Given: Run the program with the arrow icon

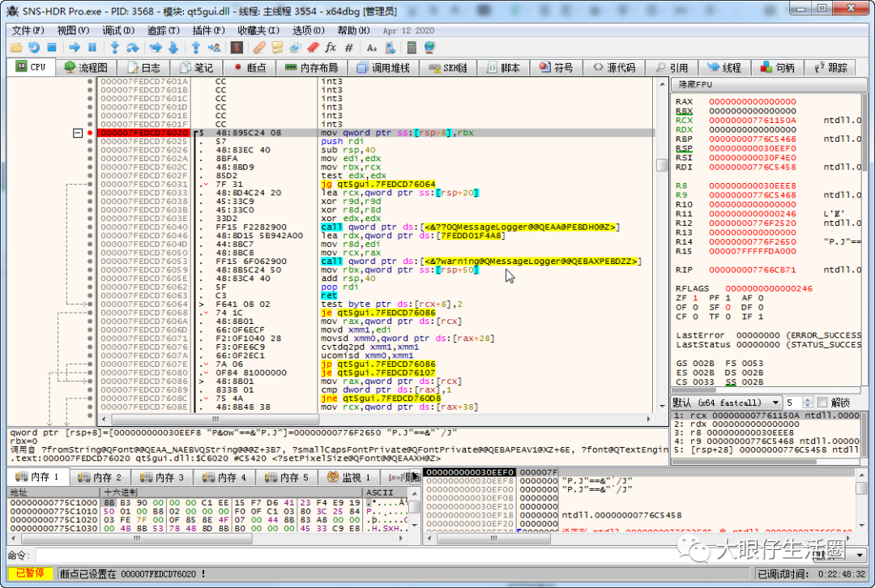Looking at the screenshot, I should point(75,48).
